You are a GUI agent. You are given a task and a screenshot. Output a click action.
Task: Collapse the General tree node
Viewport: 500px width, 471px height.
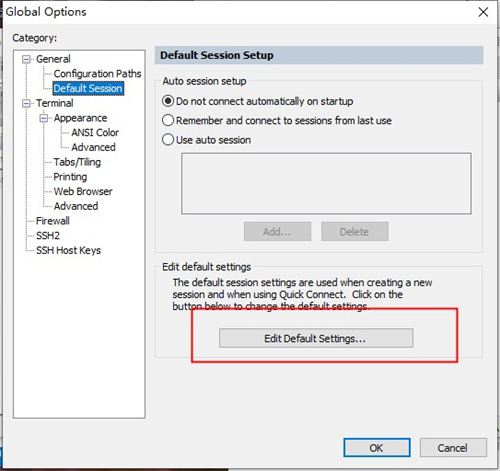click(26, 60)
